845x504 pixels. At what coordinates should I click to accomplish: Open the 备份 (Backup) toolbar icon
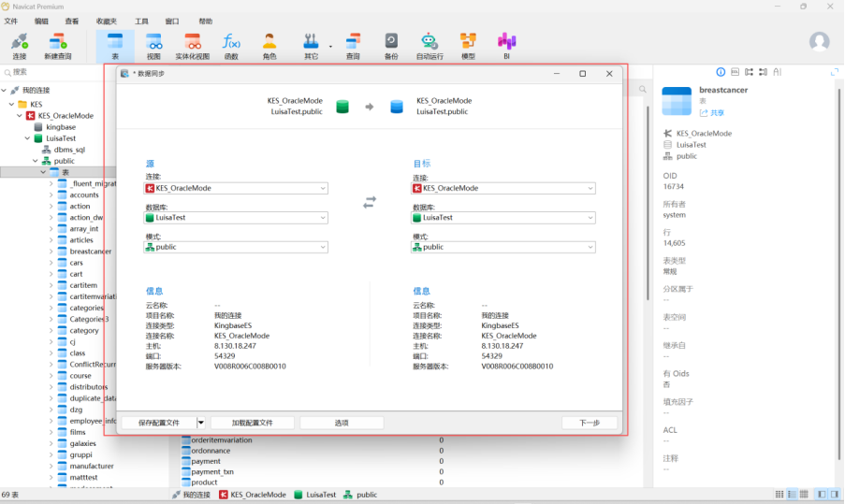click(x=391, y=45)
